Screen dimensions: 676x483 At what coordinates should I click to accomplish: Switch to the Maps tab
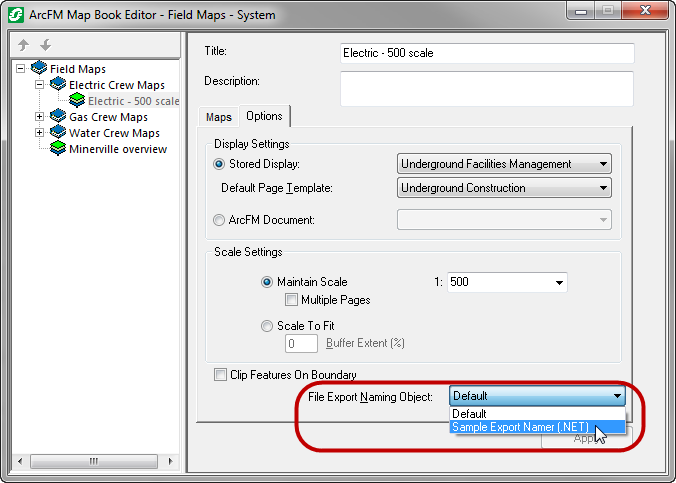219,117
